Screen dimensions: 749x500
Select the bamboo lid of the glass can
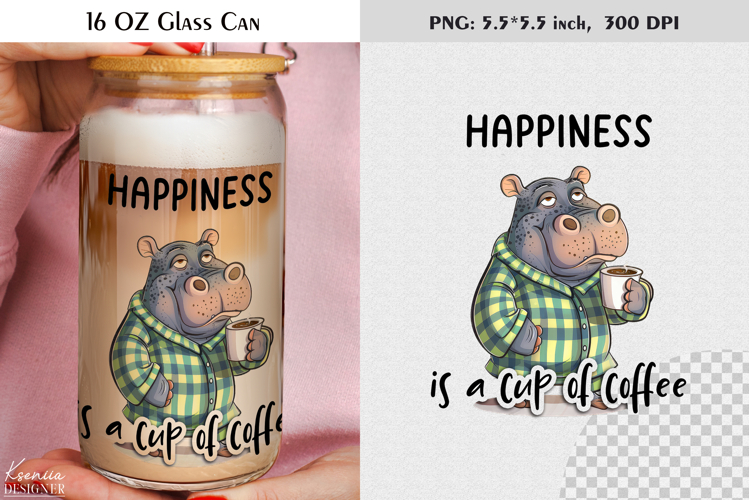pos(186,64)
